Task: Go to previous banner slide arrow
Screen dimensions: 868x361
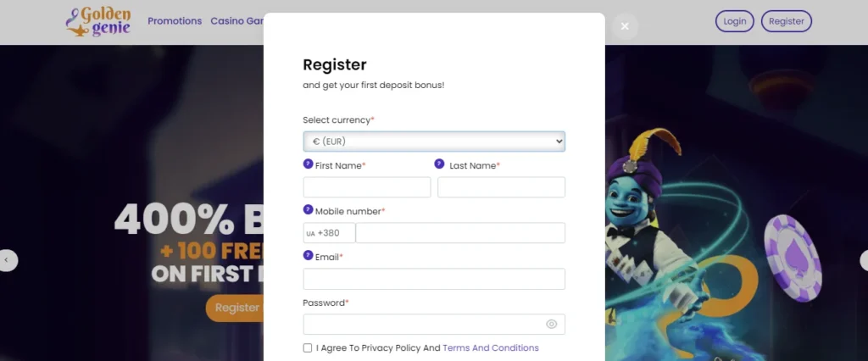Action: click(8, 260)
